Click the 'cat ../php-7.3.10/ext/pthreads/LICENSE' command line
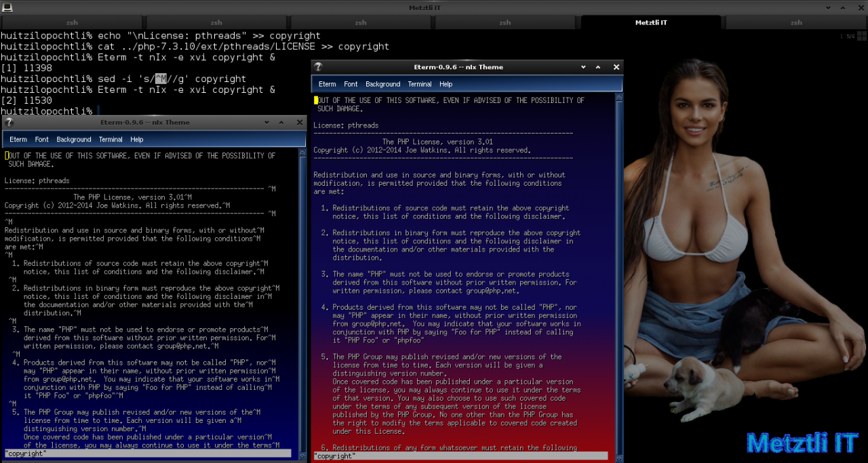 click(195, 47)
